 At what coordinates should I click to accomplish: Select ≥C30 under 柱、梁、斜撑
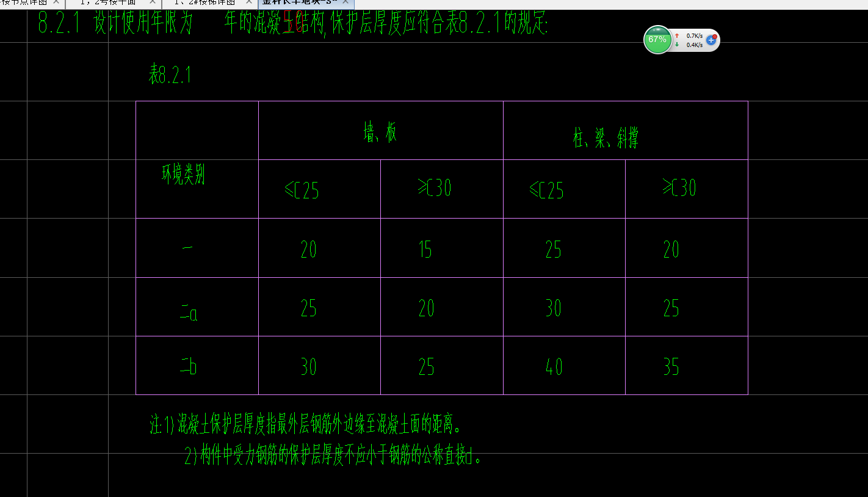(679, 187)
